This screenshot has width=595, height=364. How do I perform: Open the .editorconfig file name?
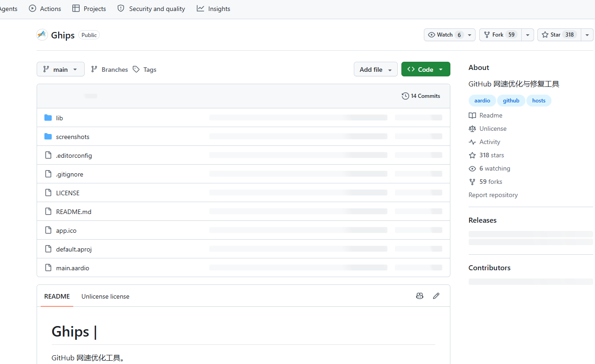point(74,155)
